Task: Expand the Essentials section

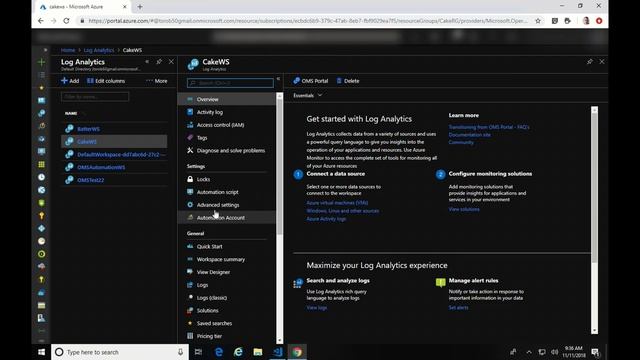Action: point(308,96)
